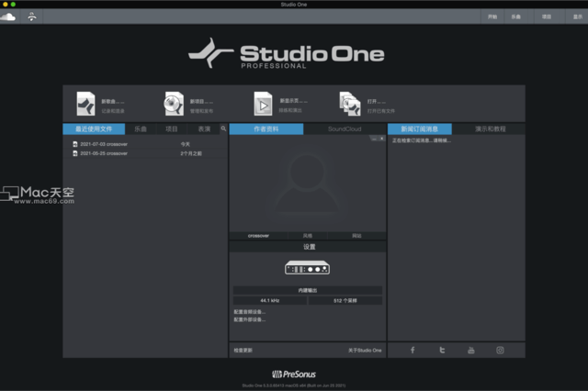Select the 新闻订阅消息 tab
The image size is (588, 391).
click(420, 128)
